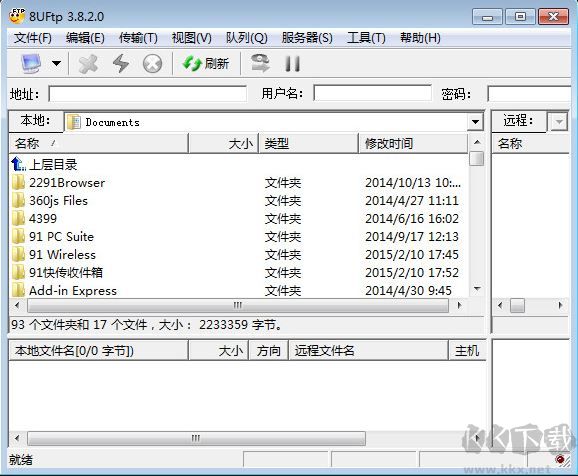Click the transfer queue arrows icon
Image resolution: width=578 pixels, height=476 pixels.
260,63
